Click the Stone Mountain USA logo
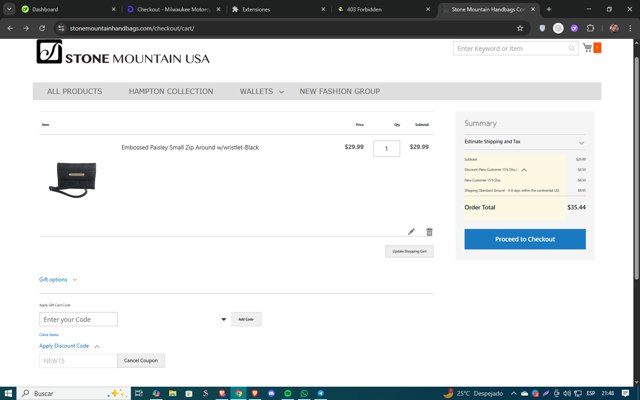 [x=123, y=52]
